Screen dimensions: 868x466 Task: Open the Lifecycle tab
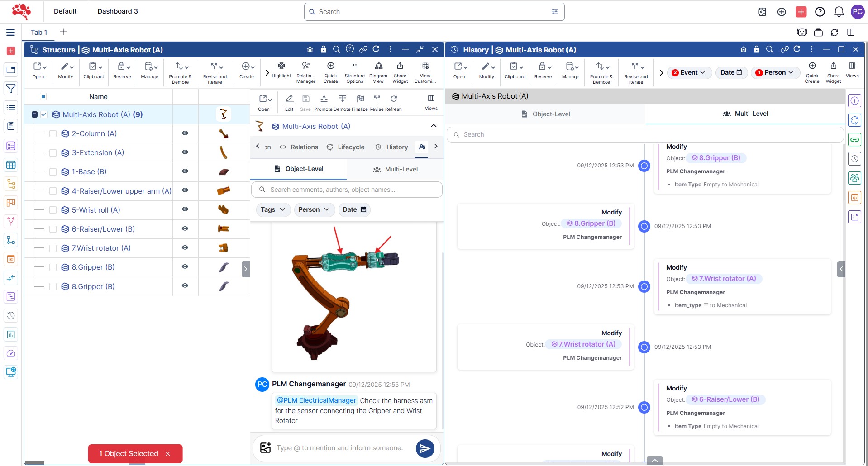(346, 147)
